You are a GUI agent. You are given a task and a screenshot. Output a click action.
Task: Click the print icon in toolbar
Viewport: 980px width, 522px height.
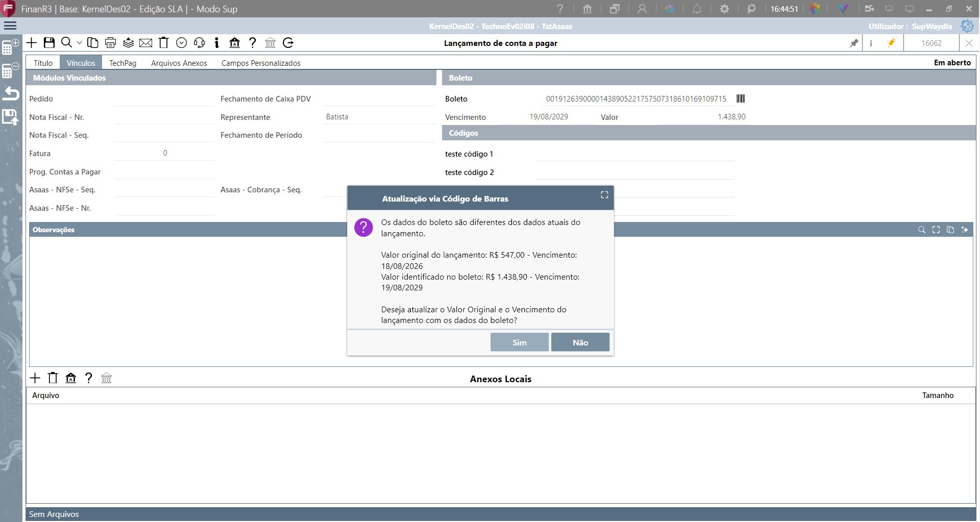click(110, 43)
